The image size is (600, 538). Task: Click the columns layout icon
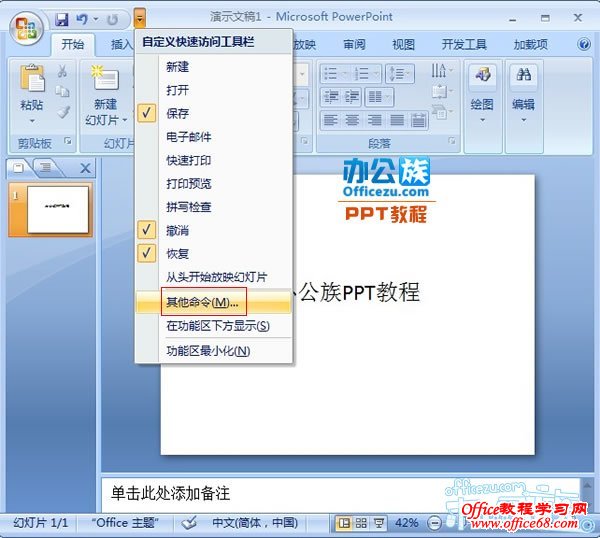pos(375,97)
